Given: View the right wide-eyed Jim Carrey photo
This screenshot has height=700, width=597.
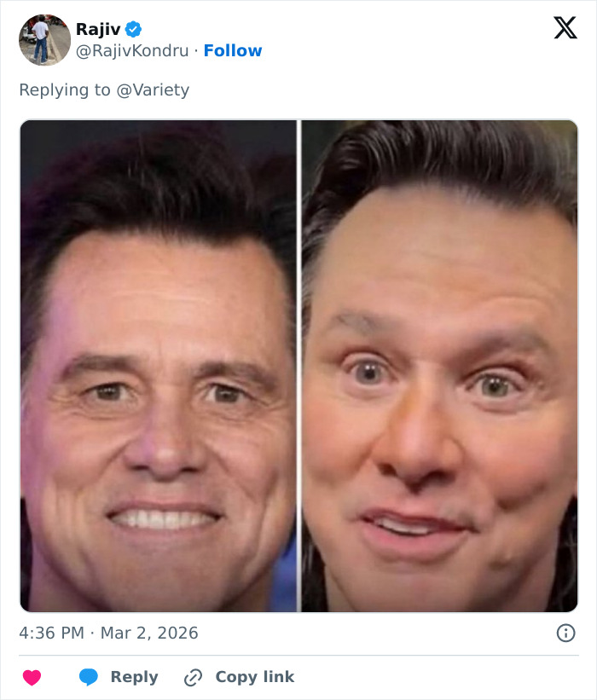Looking at the screenshot, I should pyautogui.click(x=439, y=367).
